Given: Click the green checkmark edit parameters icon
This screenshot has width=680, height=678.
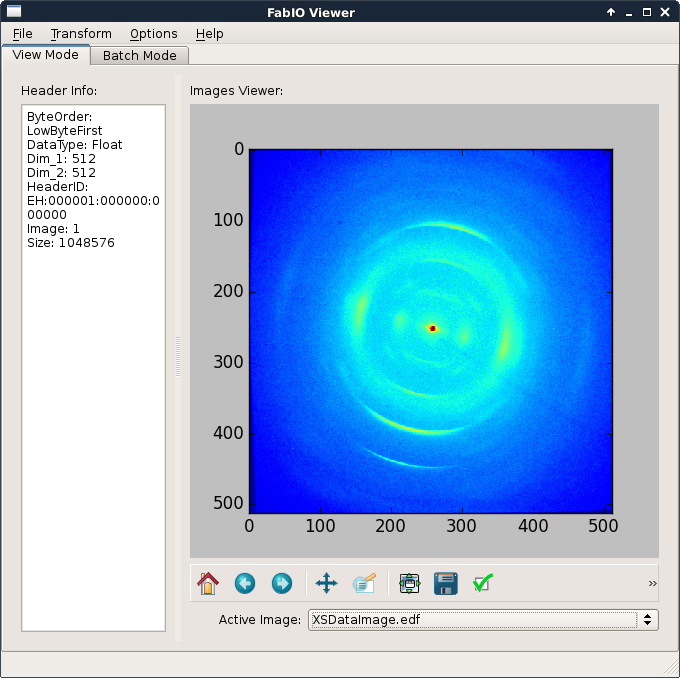Looking at the screenshot, I should (x=483, y=583).
